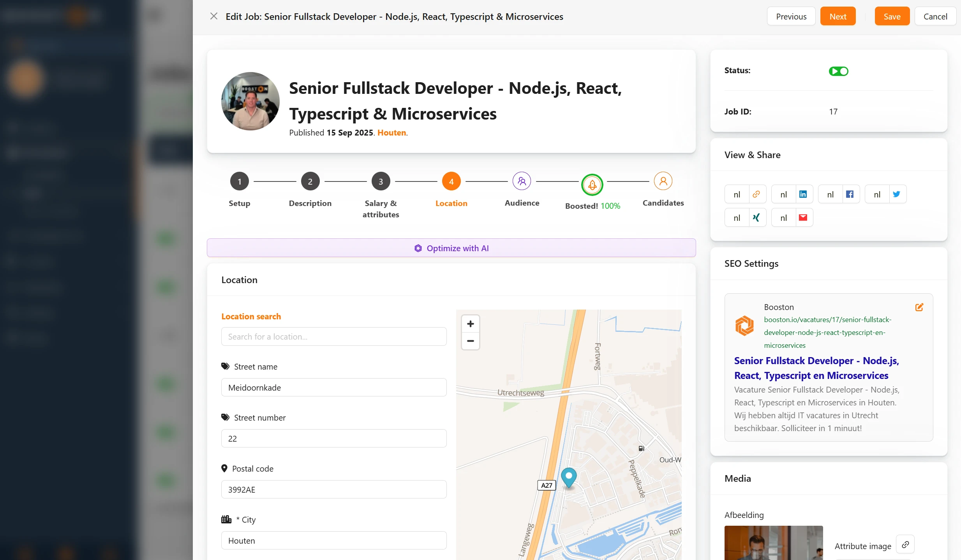The width and height of the screenshot is (961, 560).
Task: Open the Candidates step icon
Action: pos(663,181)
